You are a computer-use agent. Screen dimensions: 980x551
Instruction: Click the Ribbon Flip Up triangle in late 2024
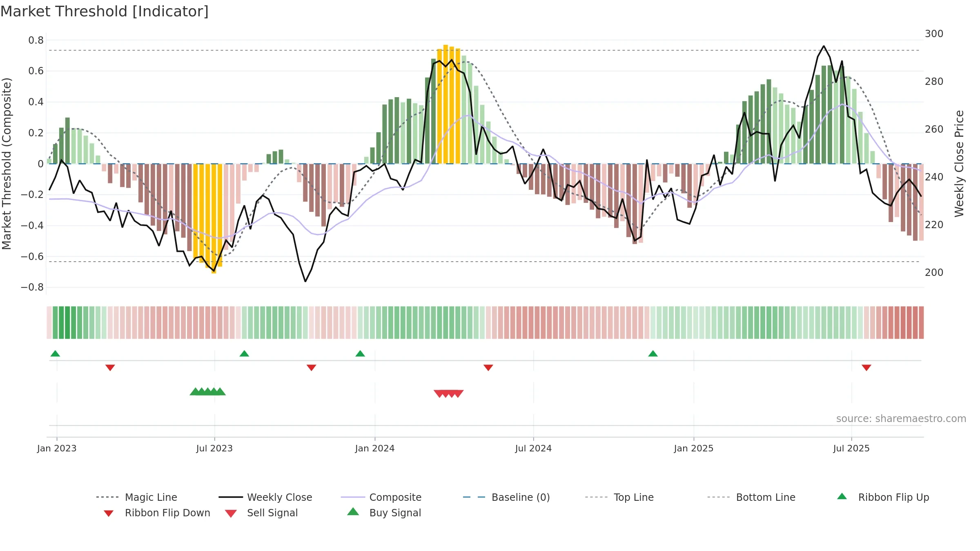[653, 353]
